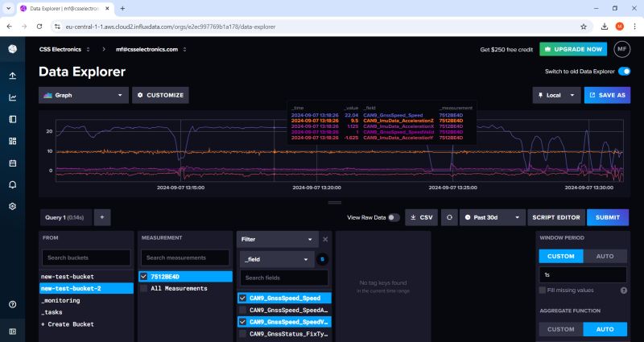The image size is (644, 342).
Task: Open the Filter mode dropdown
Action: pos(277,239)
